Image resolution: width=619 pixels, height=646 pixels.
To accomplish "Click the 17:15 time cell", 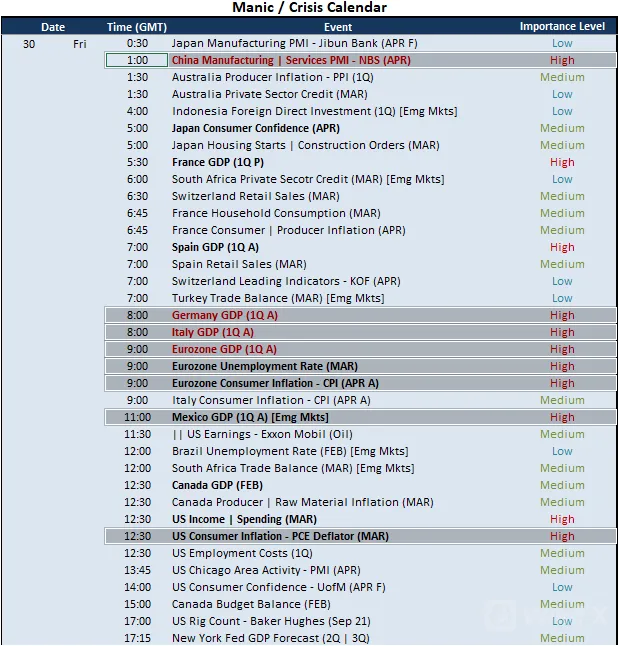I will tap(137, 638).
